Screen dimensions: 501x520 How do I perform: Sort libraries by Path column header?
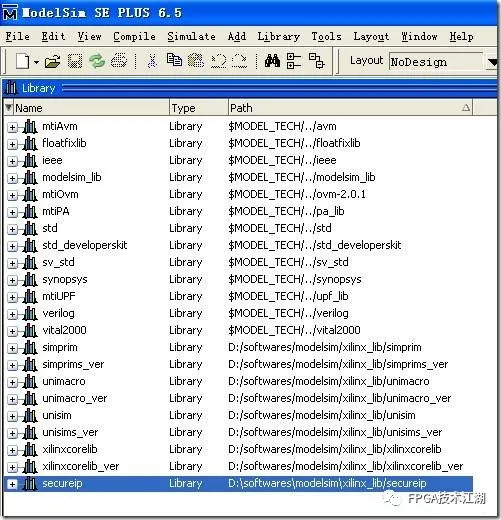tap(350, 108)
